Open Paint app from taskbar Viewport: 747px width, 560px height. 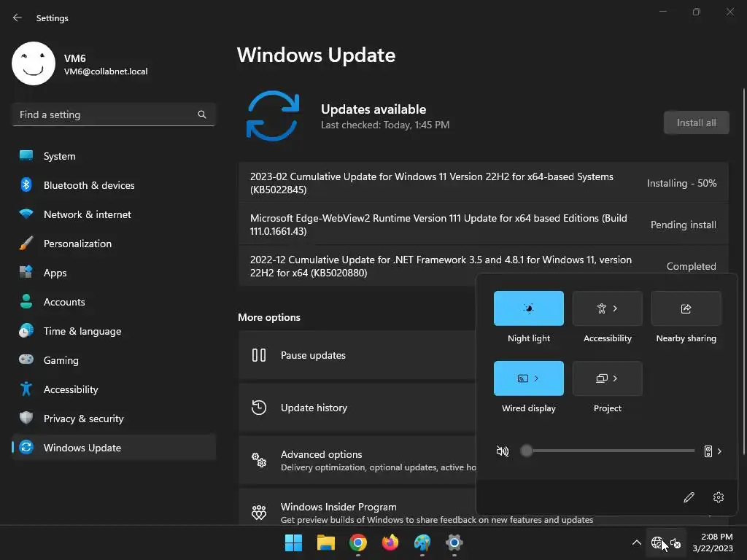422,542
